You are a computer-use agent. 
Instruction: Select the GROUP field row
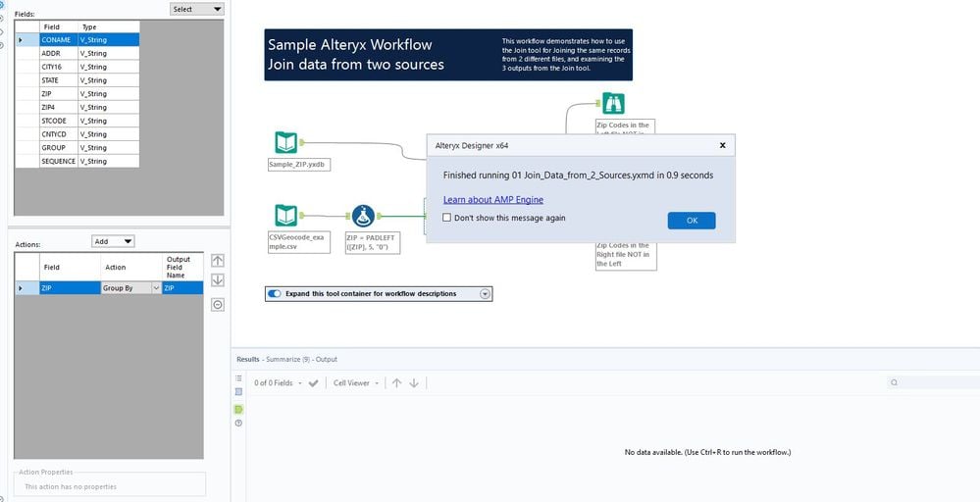77,147
